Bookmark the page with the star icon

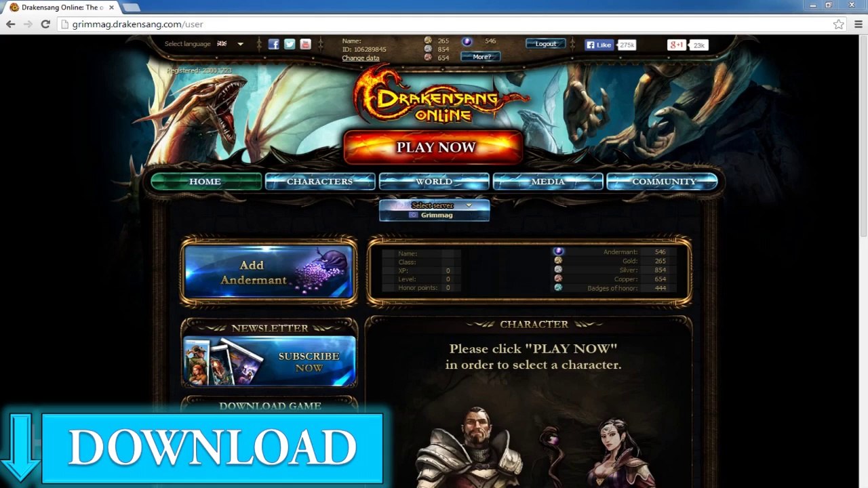pyautogui.click(x=839, y=24)
